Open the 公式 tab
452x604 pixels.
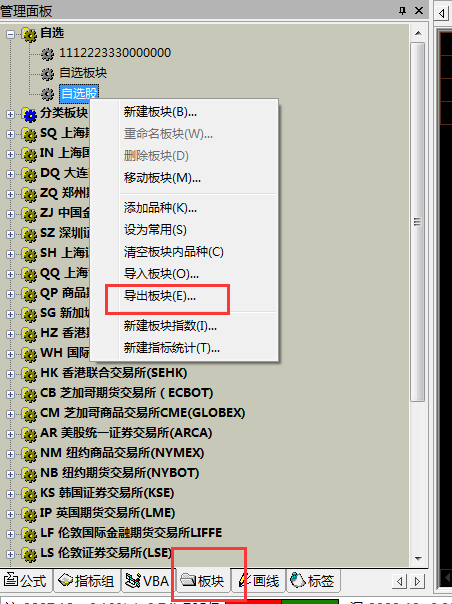point(25,581)
